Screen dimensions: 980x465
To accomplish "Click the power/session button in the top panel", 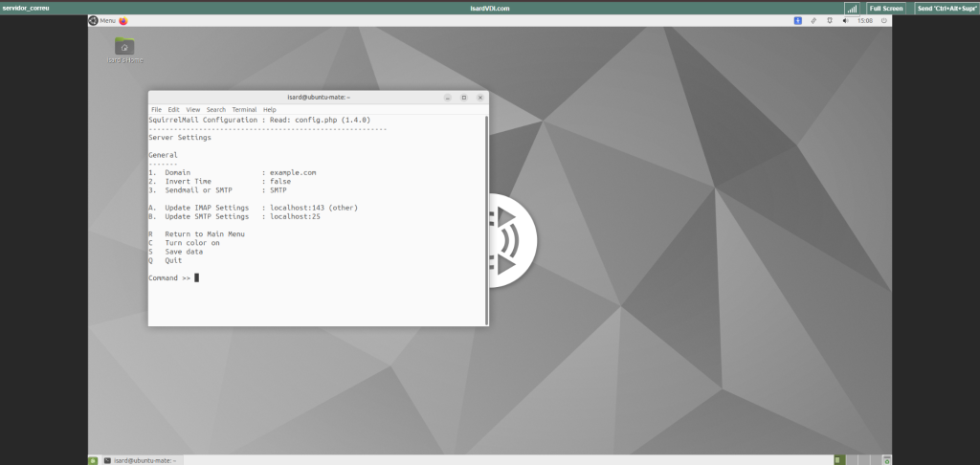I will pyautogui.click(x=883, y=21).
